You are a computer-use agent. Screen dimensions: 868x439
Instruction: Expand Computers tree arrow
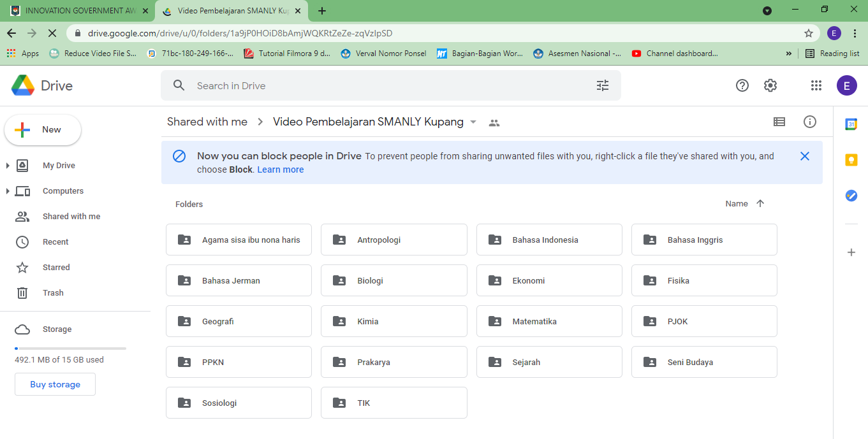8,191
